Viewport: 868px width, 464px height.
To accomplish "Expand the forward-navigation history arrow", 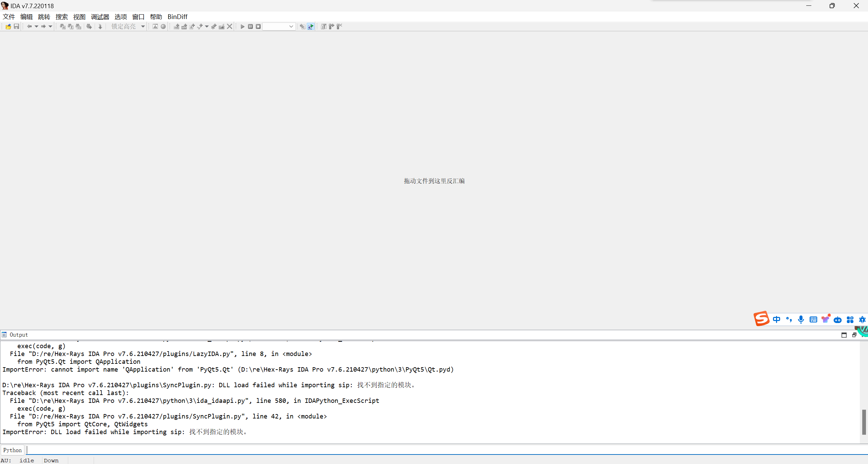I will (50, 26).
